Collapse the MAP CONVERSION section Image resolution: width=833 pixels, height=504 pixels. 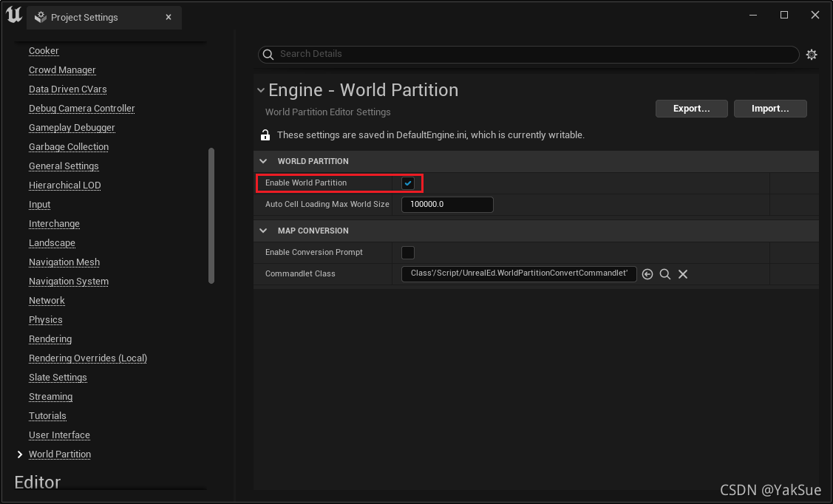pyautogui.click(x=263, y=231)
